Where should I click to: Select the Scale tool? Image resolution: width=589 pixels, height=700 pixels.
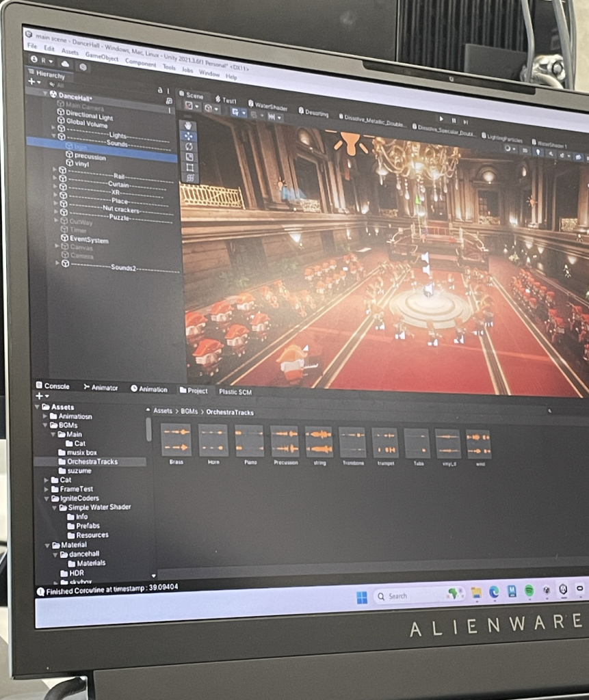pyautogui.click(x=189, y=157)
